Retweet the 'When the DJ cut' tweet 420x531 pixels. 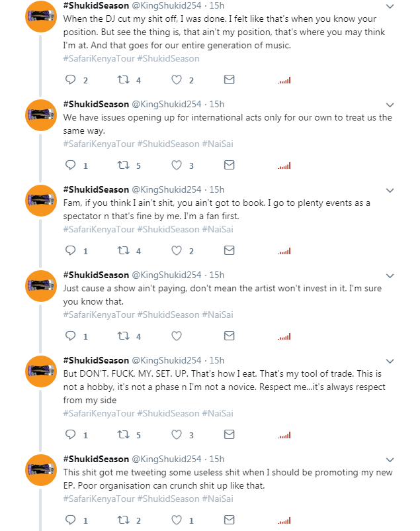click(x=123, y=79)
